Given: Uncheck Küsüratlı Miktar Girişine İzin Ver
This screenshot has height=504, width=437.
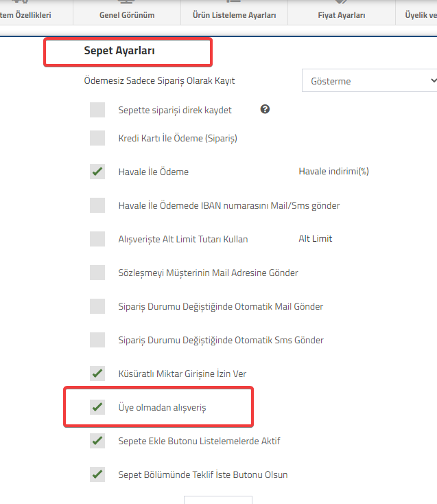Looking at the screenshot, I should [97, 374].
